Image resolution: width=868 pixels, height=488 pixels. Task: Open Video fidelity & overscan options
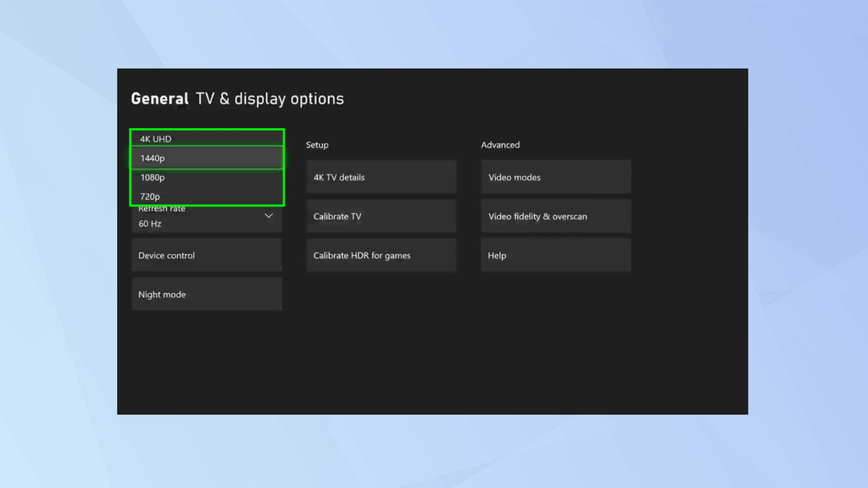(555, 216)
